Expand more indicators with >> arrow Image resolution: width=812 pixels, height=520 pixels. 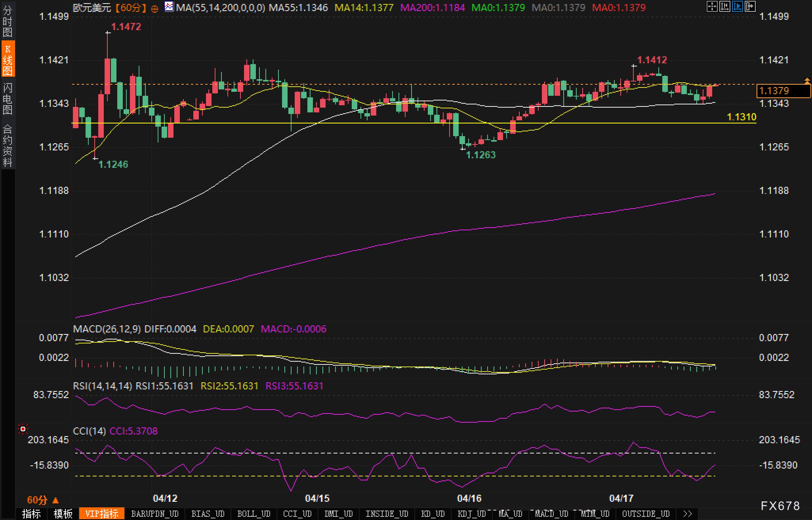click(688, 514)
